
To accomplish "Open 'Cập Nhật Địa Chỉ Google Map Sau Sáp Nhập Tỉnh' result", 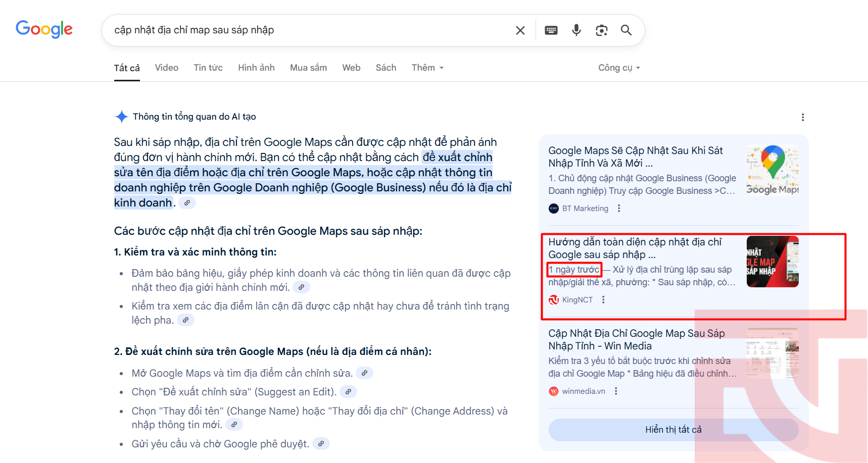I will [x=637, y=339].
